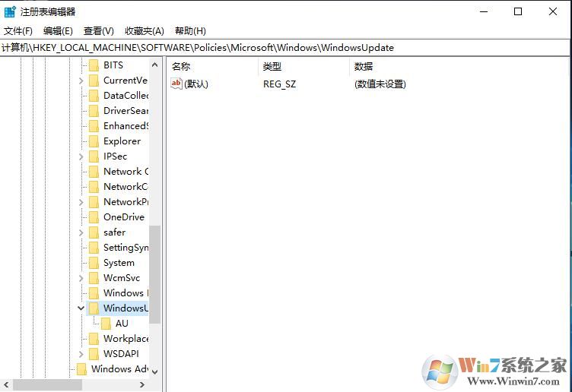Expand the safer key
The width and height of the screenshot is (572, 392).
coord(81,232)
